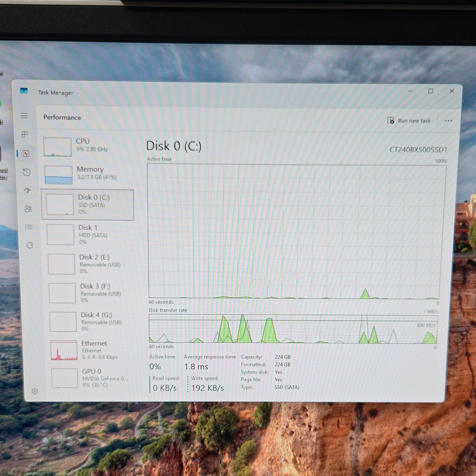Go to the Processes page icon
Viewport: 476px width, 476px height.
25,134
